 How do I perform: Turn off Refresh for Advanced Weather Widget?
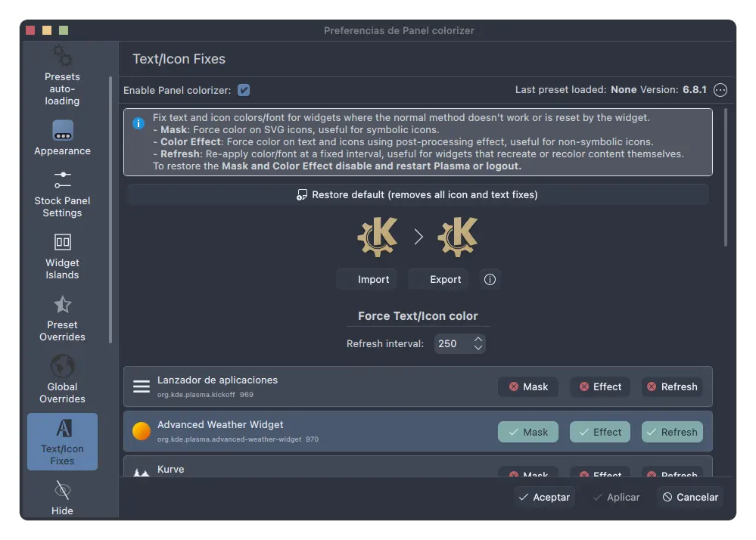pos(672,432)
